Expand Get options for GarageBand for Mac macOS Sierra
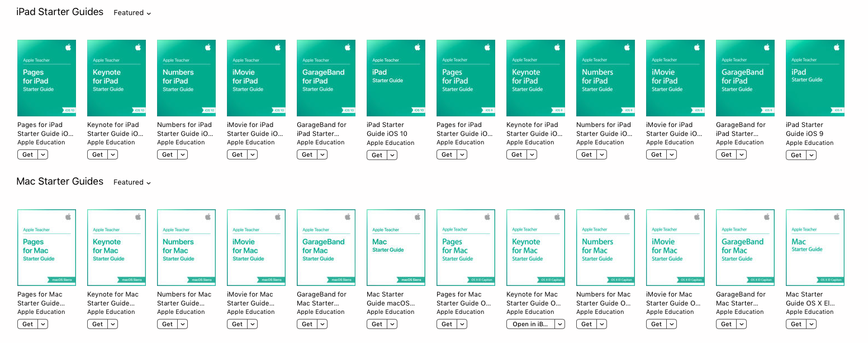Image resolution: width=868 pixels, height=343 pixels. pos(322,324)
